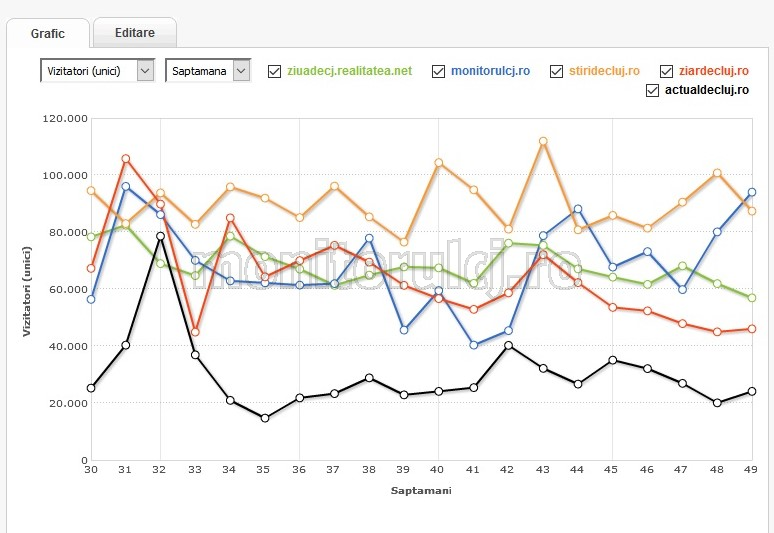Click the blue monitorulcj point at week 49

click(x=752, y=192)
